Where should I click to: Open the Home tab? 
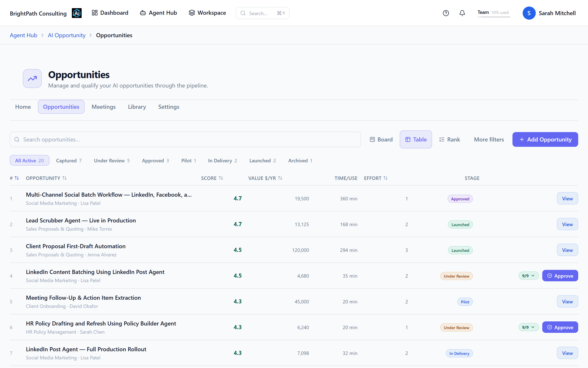click(23, 107)
